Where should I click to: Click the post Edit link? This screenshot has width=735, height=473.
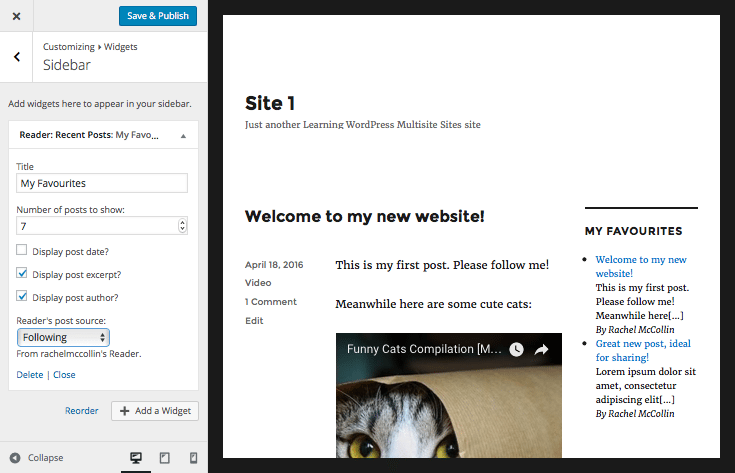pyautogui.click(x=254, y=321)
